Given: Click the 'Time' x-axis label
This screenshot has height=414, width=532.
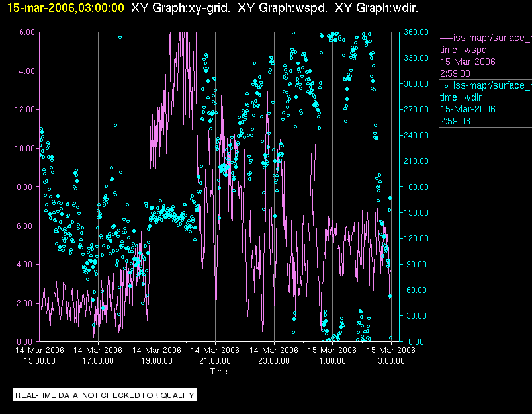Looking at the screenshot, I should (218, 372).
